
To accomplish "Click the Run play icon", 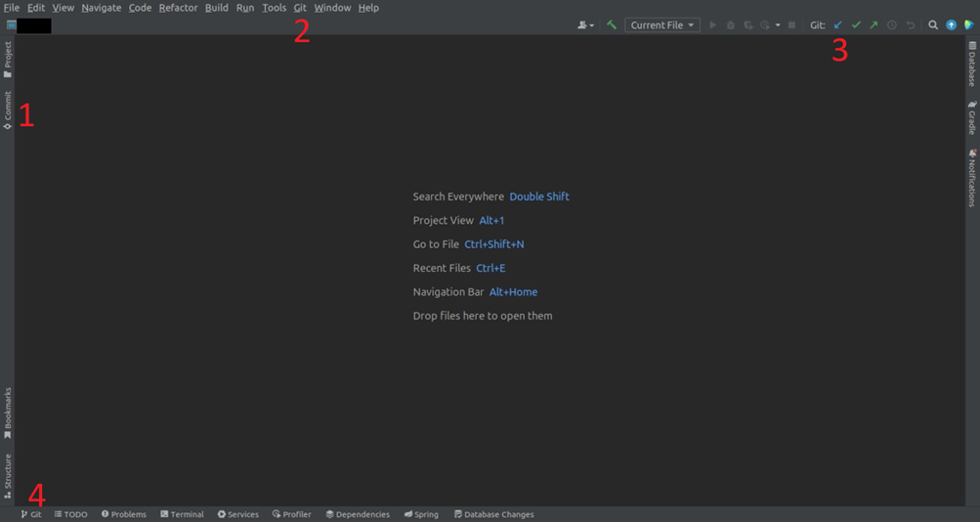I will (x=712, y=25).
